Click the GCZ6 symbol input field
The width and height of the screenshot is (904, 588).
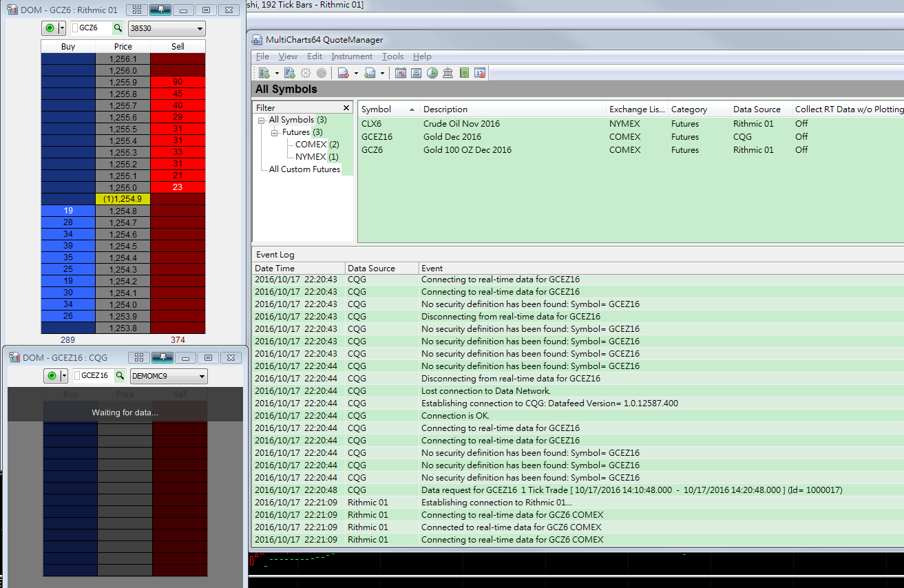pyautogui.click(x=92, y=28)
